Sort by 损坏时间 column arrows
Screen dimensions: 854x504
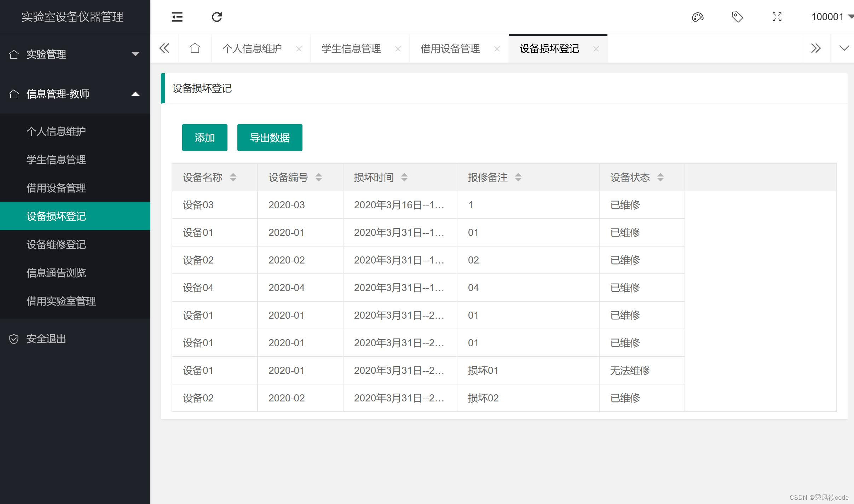click(x=404, y=177)
